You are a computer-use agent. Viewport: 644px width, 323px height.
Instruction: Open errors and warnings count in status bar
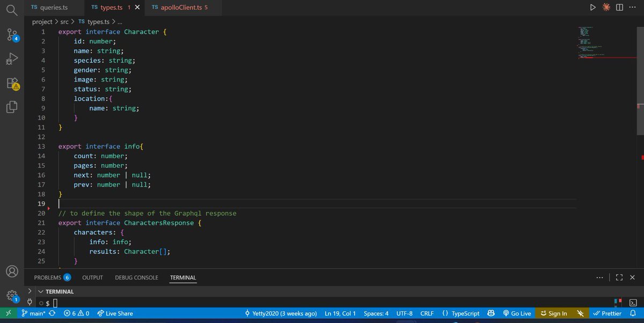coord(76,313)
